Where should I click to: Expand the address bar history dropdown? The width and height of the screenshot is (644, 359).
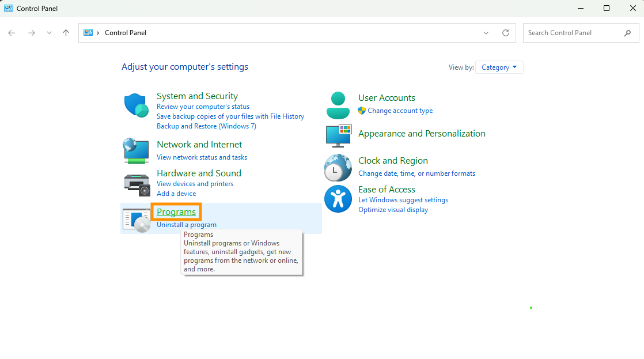coord(486,33)
